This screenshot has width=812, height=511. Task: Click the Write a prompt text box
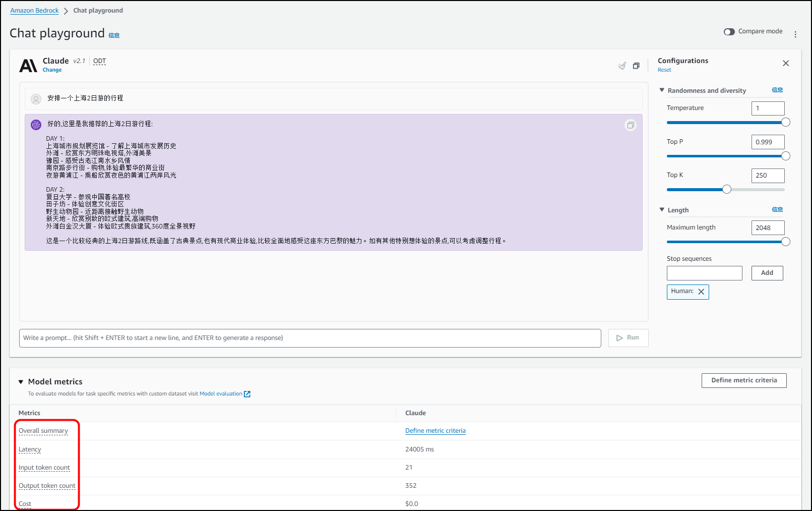[x=310, y=338]
